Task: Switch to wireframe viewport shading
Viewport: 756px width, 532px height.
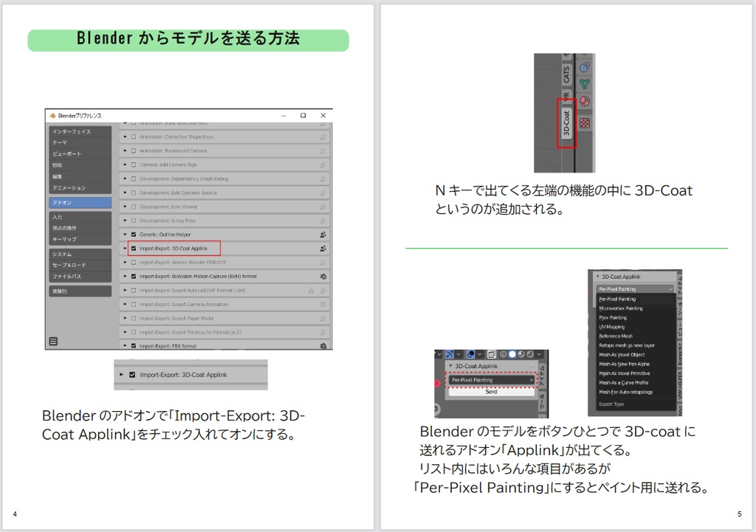Action: coord(504,354)
